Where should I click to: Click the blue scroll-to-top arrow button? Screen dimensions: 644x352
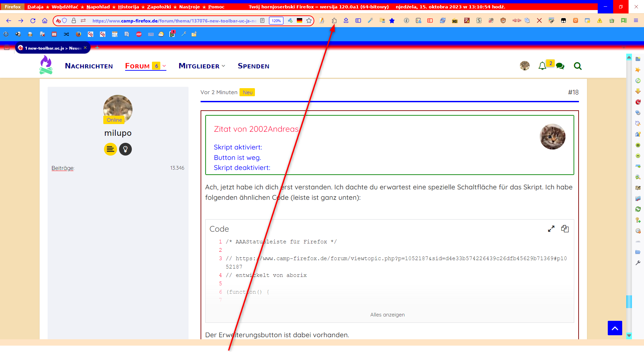614,328
